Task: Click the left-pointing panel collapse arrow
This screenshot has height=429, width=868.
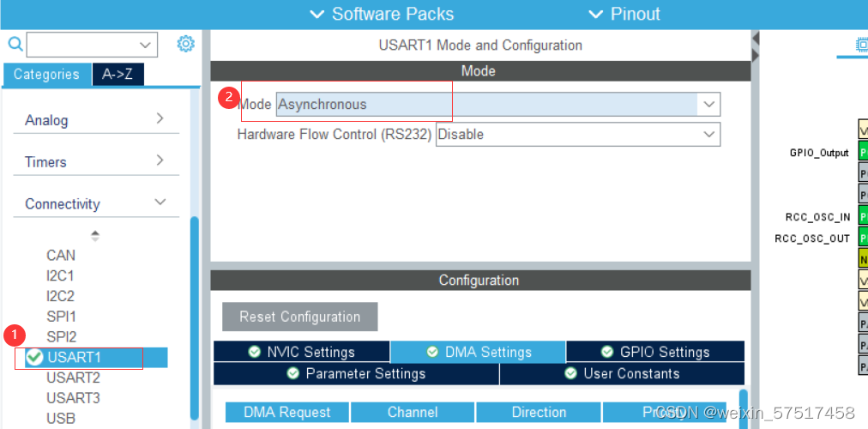Action: pos(755,39)
